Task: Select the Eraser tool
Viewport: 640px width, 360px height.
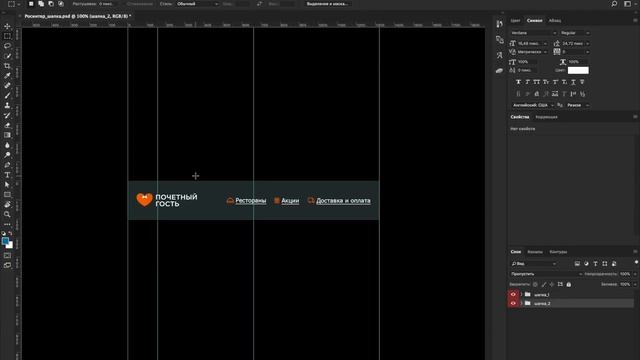Action: click(7, 125)
